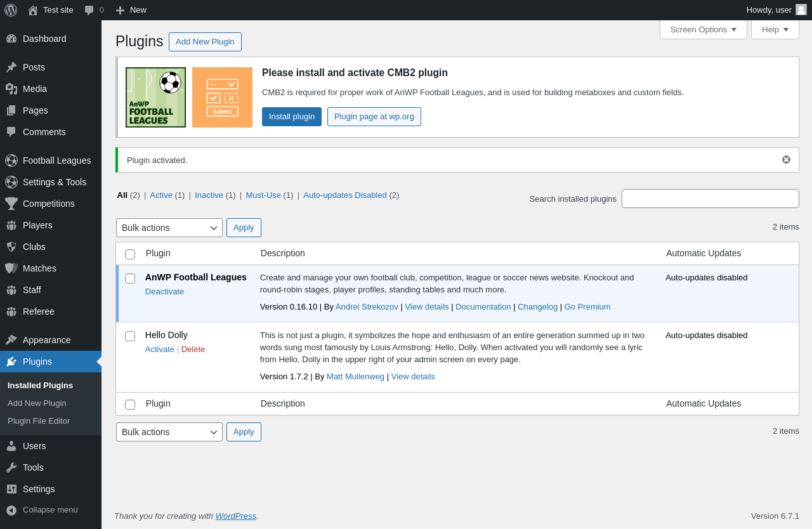Click the Clubs shield icon
The image size is (812, 529).
pos(11,247)
